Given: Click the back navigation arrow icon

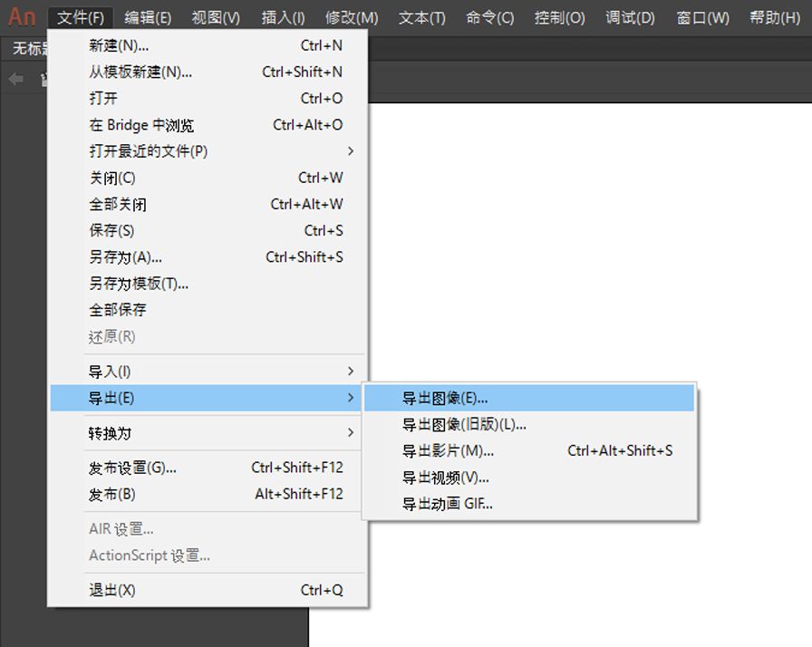Looking at the screenshot, I should [14, 79].
